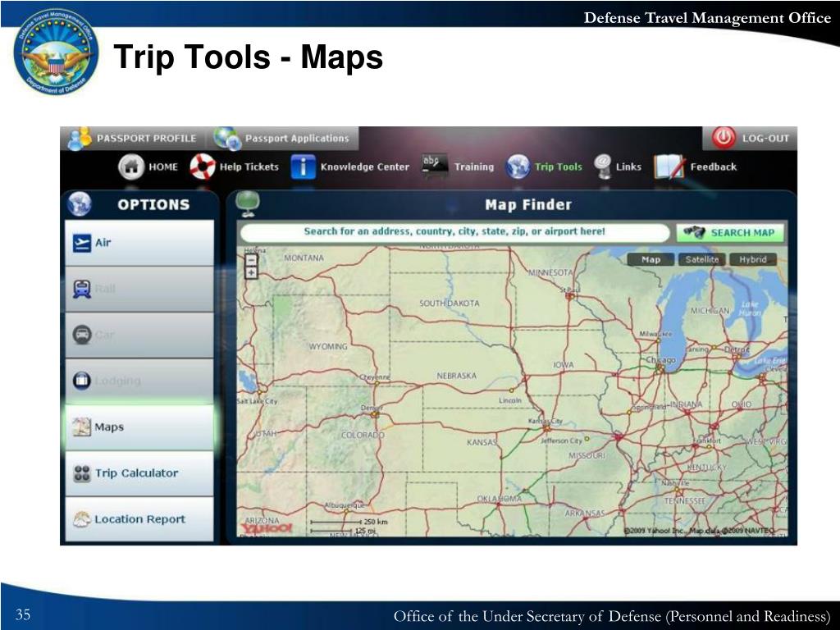Click the binoculars icon on Search Map
Image resolution: width=840 pixels, height=630 pixels.
point(694,232)
